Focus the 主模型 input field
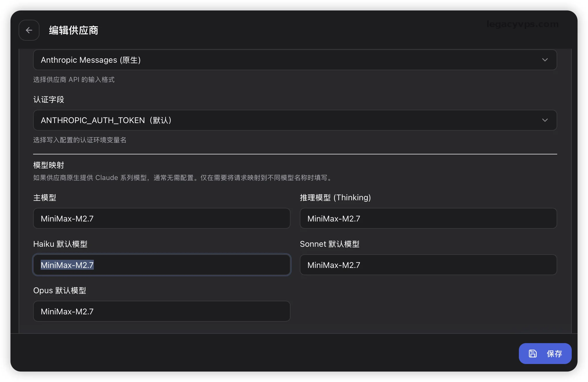The height and width of the screenshot is (382, 588). pos(162,218)
